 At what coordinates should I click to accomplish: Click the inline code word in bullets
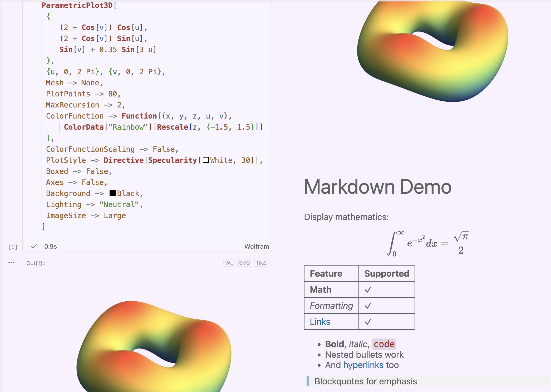point(384,344)
